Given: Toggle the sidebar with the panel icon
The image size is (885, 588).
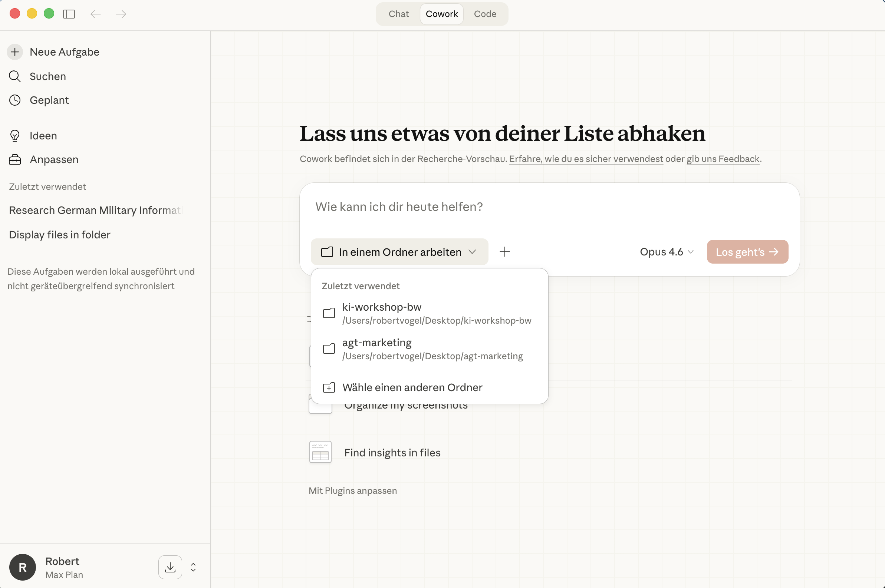Looking at the screenshot, I should [x=69, y=14].
